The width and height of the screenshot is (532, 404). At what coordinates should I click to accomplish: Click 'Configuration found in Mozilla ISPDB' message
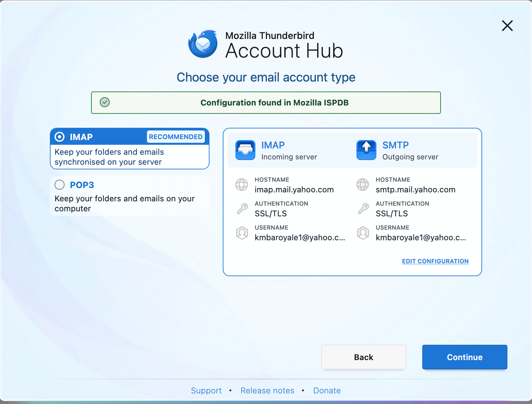[274, 102]
